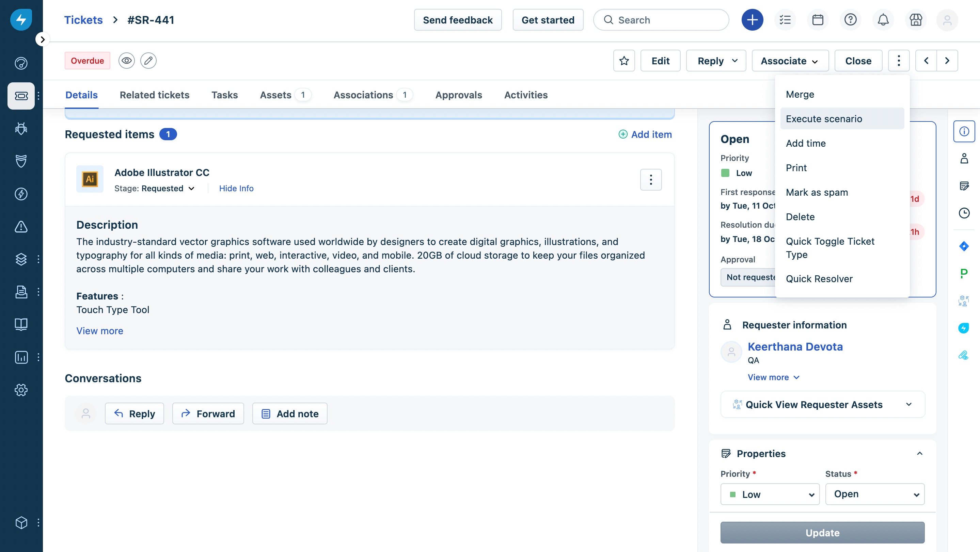Click the star icon to favorite ticket
Image resolution: width=980 pixels, height=552 pixels.
click(624, 61)
